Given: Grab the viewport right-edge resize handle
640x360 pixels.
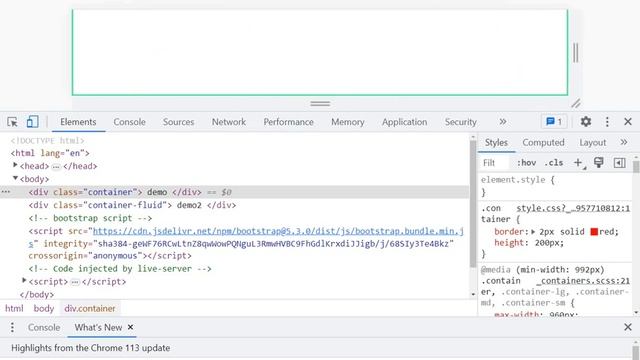Looking at the screenshot, I should point(576,53).
